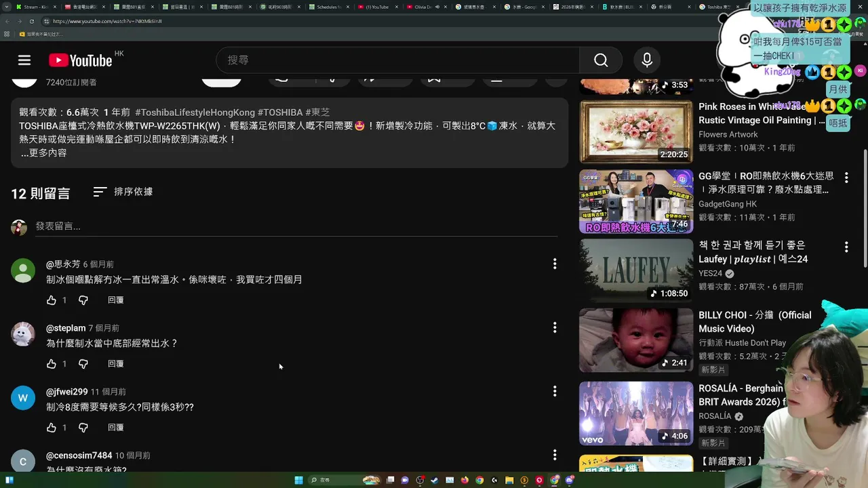Screen dimensions: 868x488
Task: Open the LAUFEY playlist video thumbnail
Action: click(636, 271)
